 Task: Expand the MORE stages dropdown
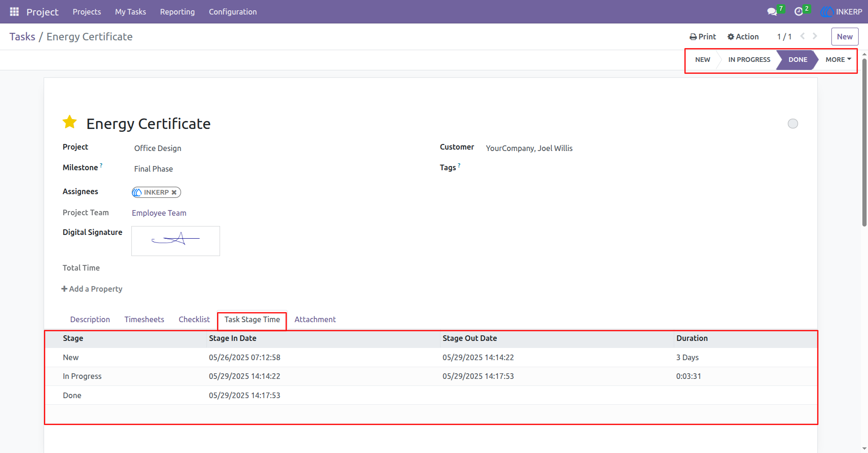pyautogui.click(x=838, y=60)
